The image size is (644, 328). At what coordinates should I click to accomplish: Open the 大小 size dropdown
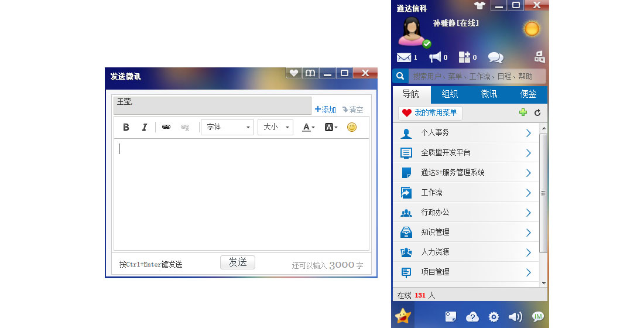tap(275, 127)
